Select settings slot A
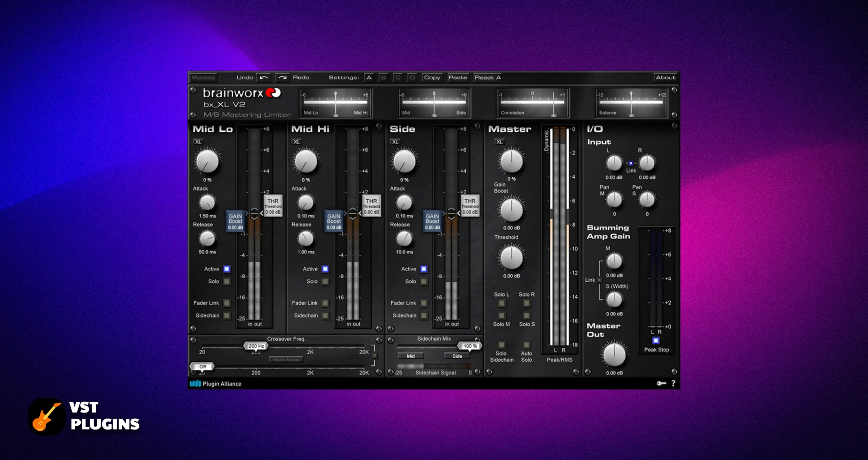The image size is (868, 460). 369,78
